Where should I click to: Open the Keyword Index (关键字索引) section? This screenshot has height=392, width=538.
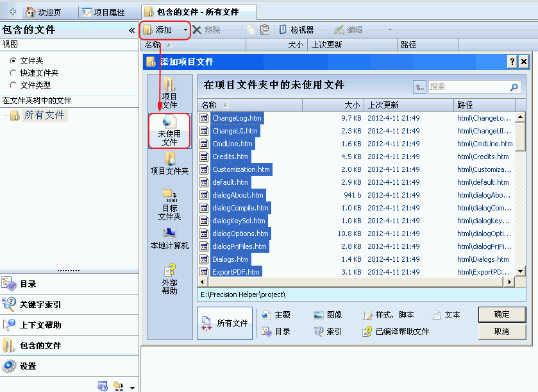coord(69,305)
